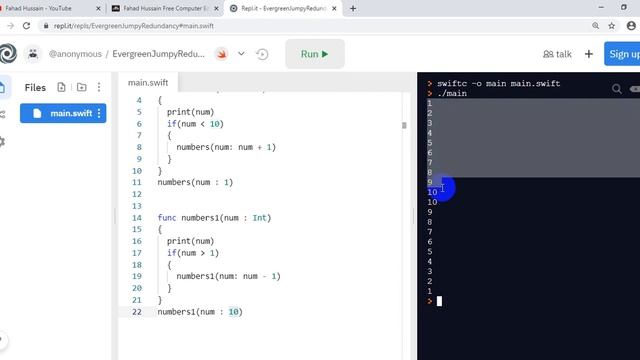Open main.swift file row options menu
This screenshot has height=360, width=640.
click(x=99, y=113)
